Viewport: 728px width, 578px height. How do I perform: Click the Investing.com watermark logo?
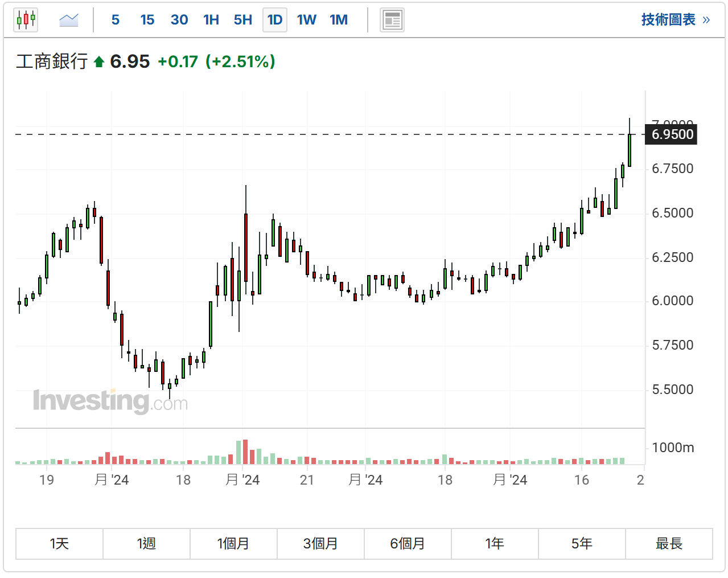(110, 401)
